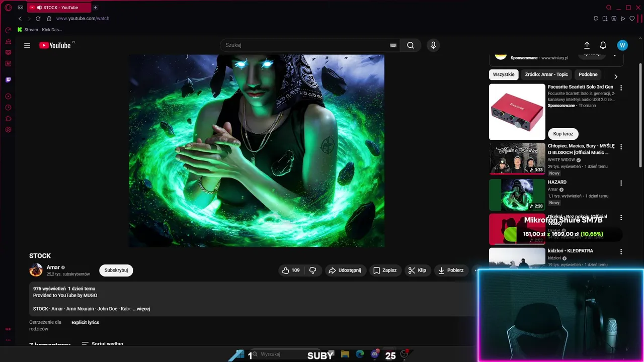Open the Amar channel avatar

click(x=36, y=270)
